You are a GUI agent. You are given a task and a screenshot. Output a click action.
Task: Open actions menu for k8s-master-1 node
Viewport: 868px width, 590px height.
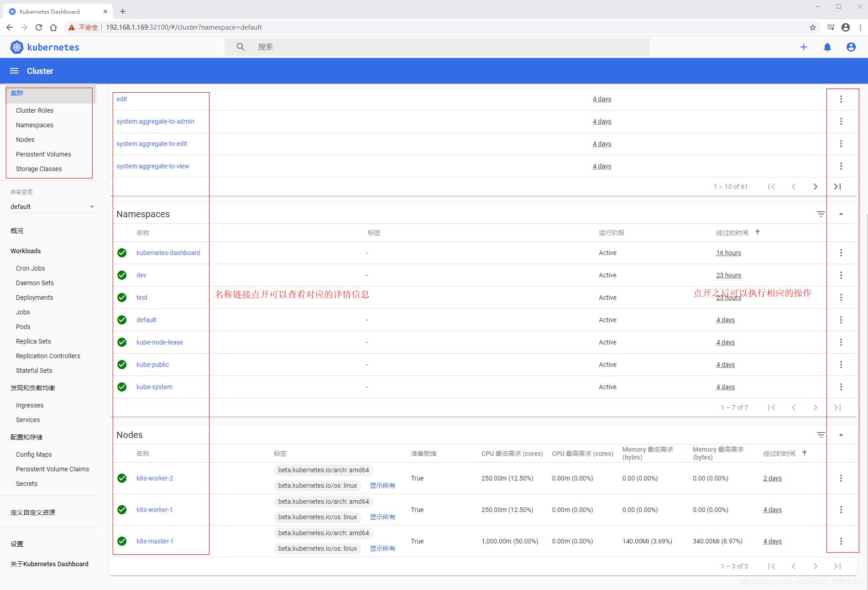pos(841,541)
